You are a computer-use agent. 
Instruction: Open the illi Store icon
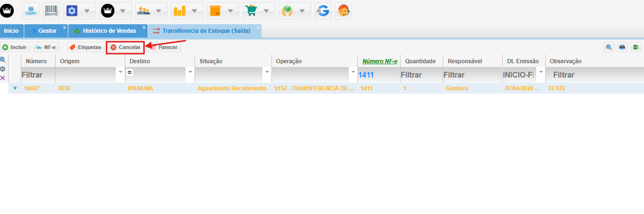(30, 10)
